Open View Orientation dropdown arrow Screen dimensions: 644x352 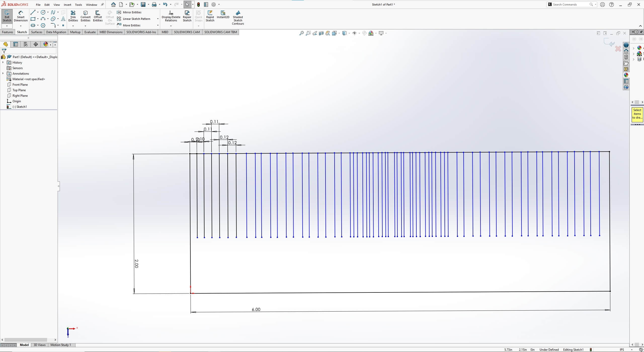(339, 33)
